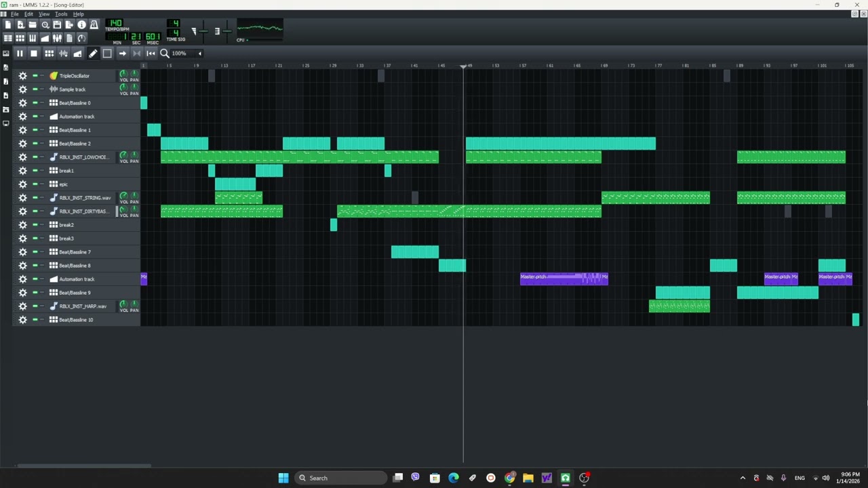
Task: Open the gear menu for RBLX_INST_HARP.wav
Action: coord(22,306)
